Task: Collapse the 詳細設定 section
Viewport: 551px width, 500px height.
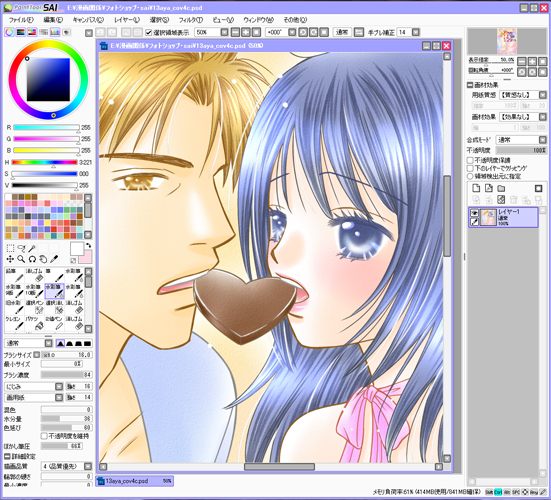Action: coord(7,456)
